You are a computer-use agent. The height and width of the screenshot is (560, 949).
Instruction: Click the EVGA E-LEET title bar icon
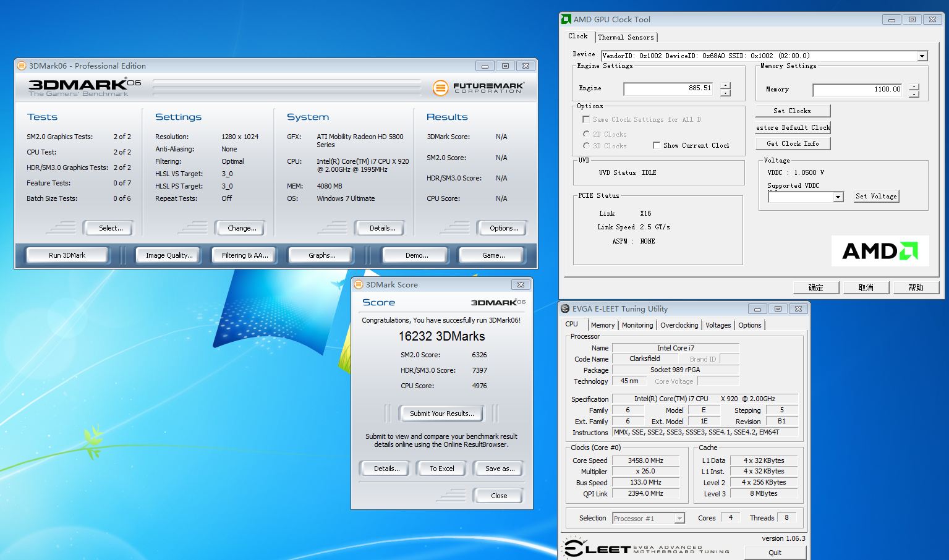click(565, 308)
